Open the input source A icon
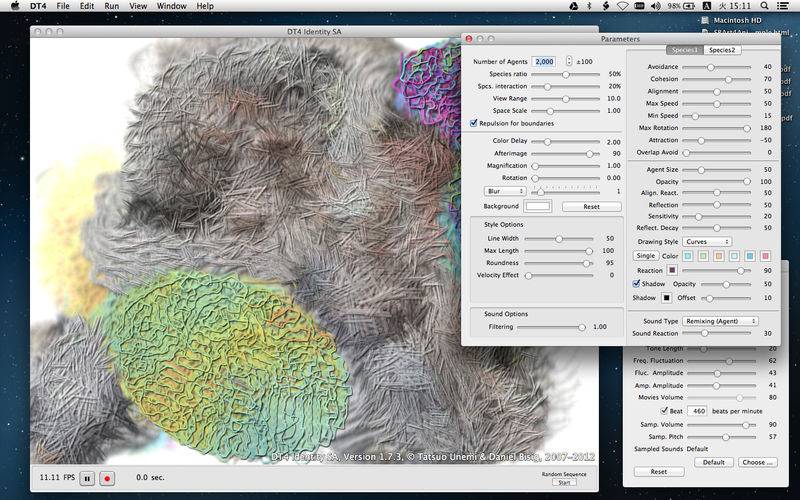 coord(707,6)
